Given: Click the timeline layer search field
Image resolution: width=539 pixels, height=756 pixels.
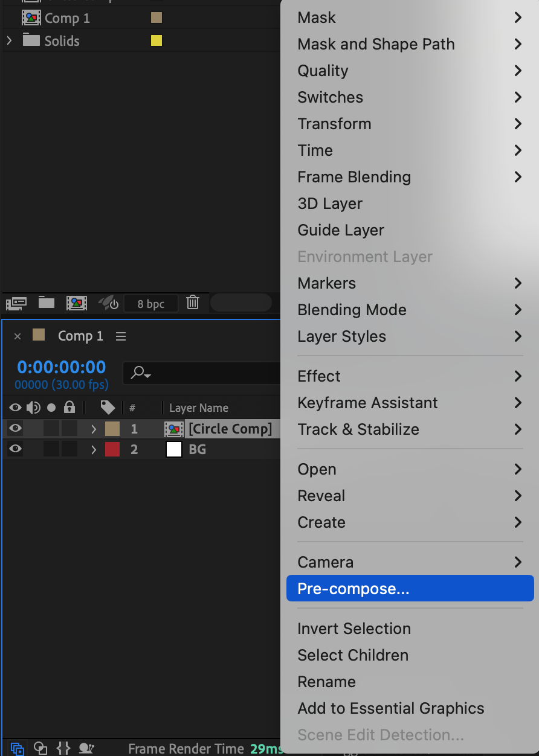Looking at the screenshot, I should pyautogui.click(x=199, y=373).
